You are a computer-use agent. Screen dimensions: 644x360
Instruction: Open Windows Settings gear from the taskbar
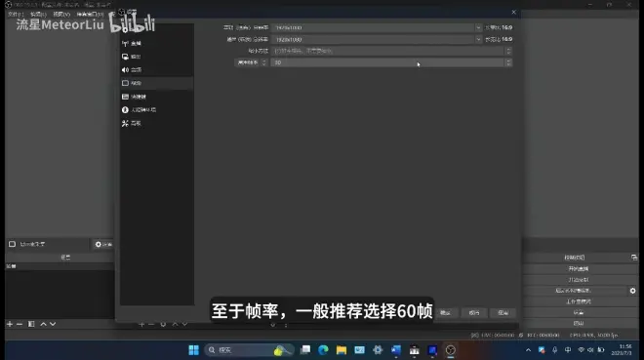tap(378, 349)
